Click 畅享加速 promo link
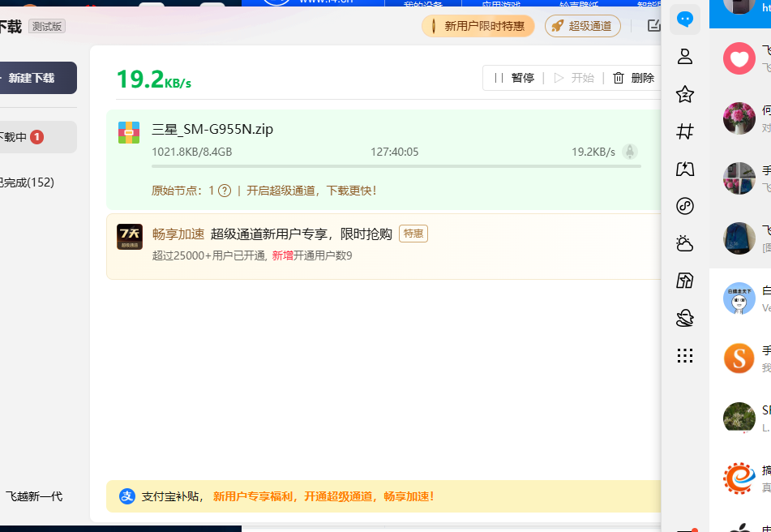The width and height of the screenshot is (771, 532). pos(178,234)
